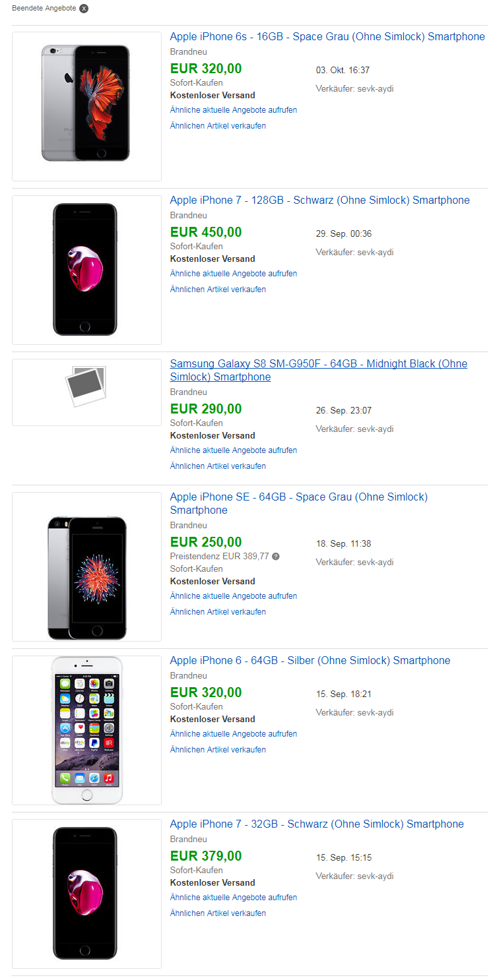Sell a similar item to iPhone 6s
Image resolution: width=495 pixels, height=980 pixels.
click(x=218, y=126)
